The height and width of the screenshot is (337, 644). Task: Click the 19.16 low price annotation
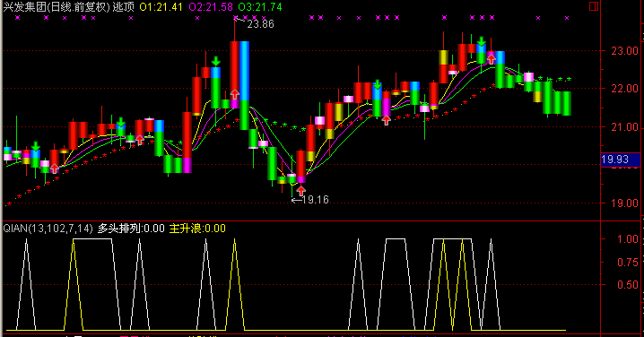click(316, 200)
